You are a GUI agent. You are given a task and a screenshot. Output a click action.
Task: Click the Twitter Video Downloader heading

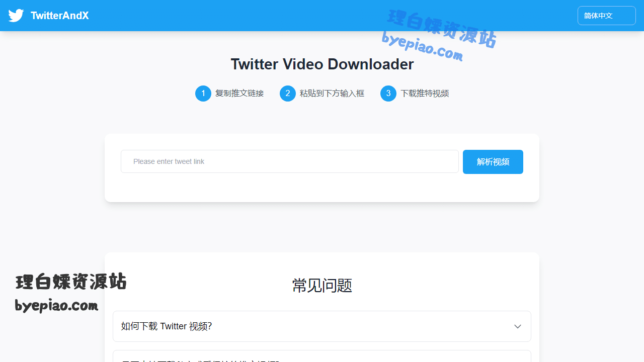[322, 64]
